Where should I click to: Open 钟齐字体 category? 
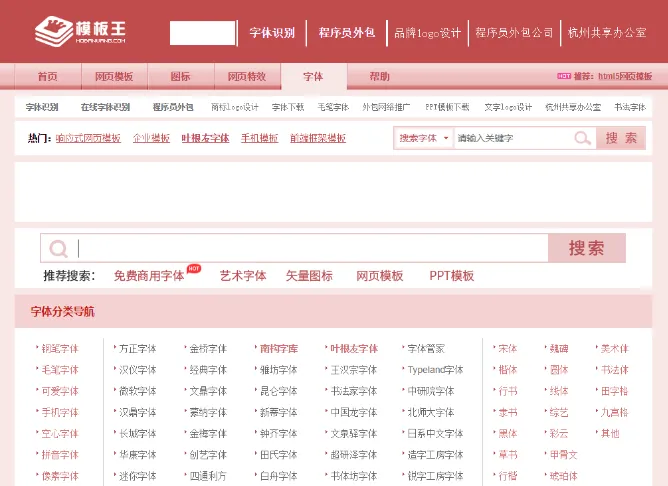click(x=279, y=434)
